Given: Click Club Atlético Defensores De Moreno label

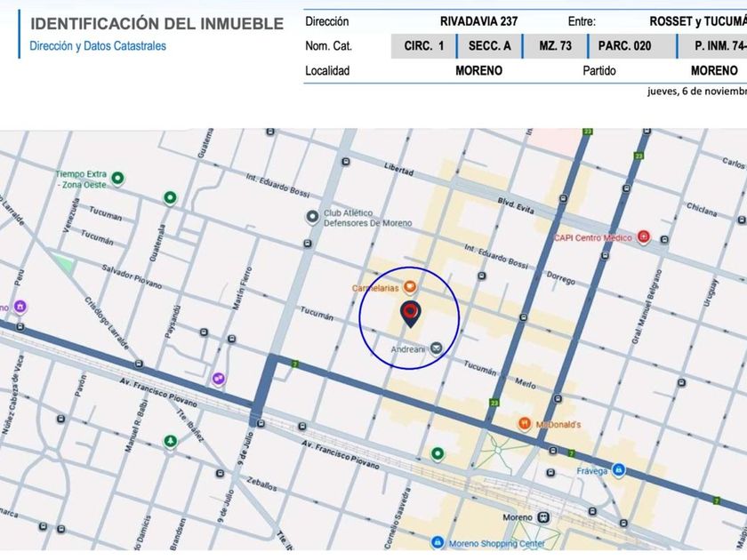Looking at the screenshot, I should 368,218.
